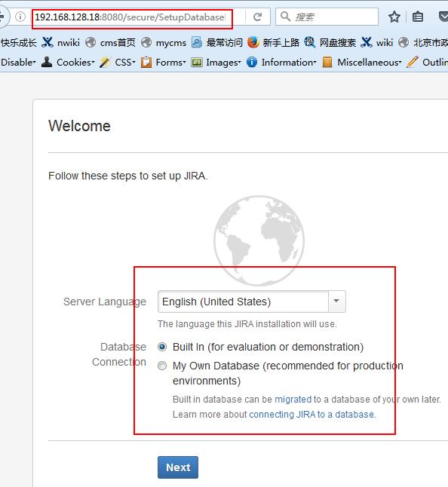Open the cms首页 bookmark
The width and height of the screenshot is (448, 487).
[x=111, y=42]
